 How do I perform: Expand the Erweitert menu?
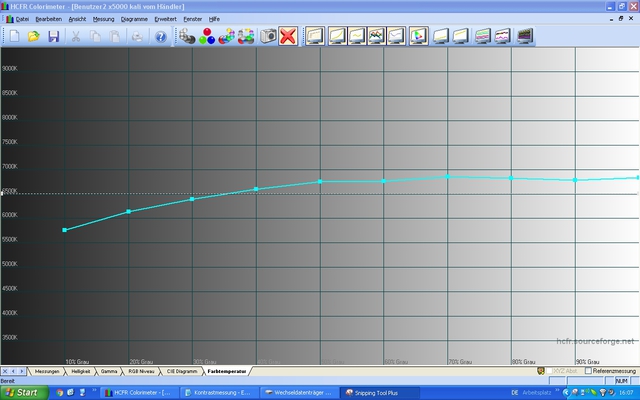pos(165,19)
